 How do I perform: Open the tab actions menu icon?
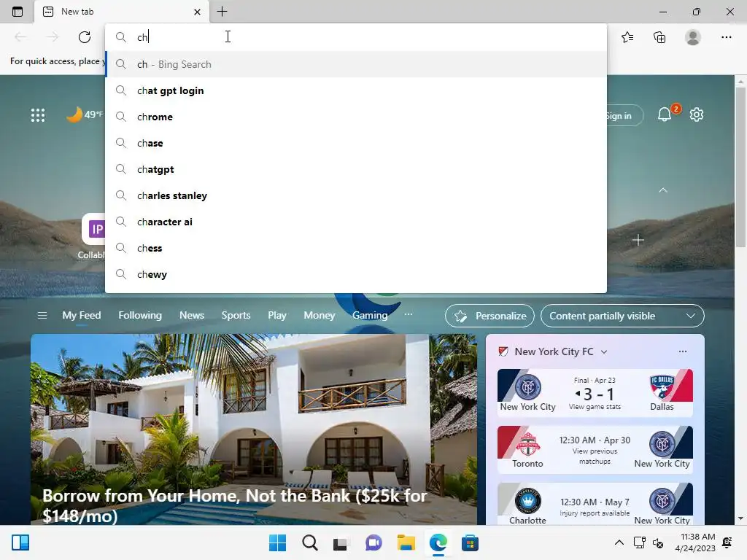click(18, 12)
